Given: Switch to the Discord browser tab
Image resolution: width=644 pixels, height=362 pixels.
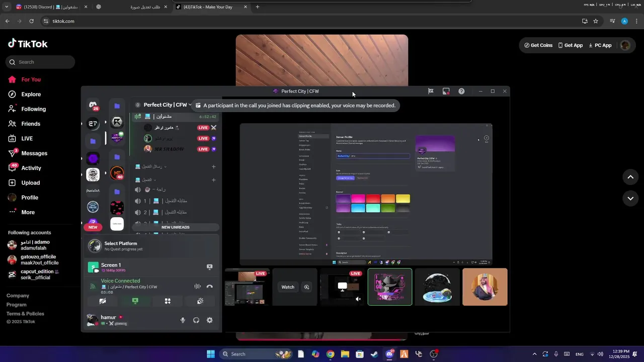Looking at the screenshot, I should pyautogui.click(x=52, y=7).
